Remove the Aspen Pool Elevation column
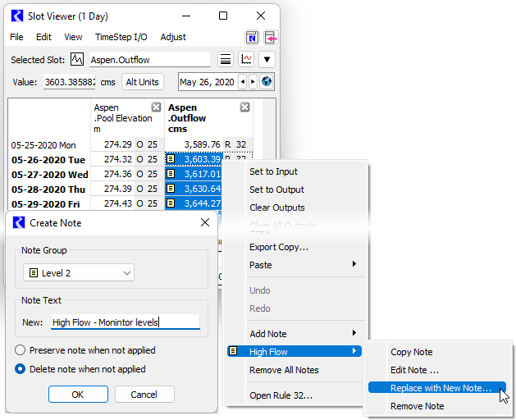 coord(156,108)
